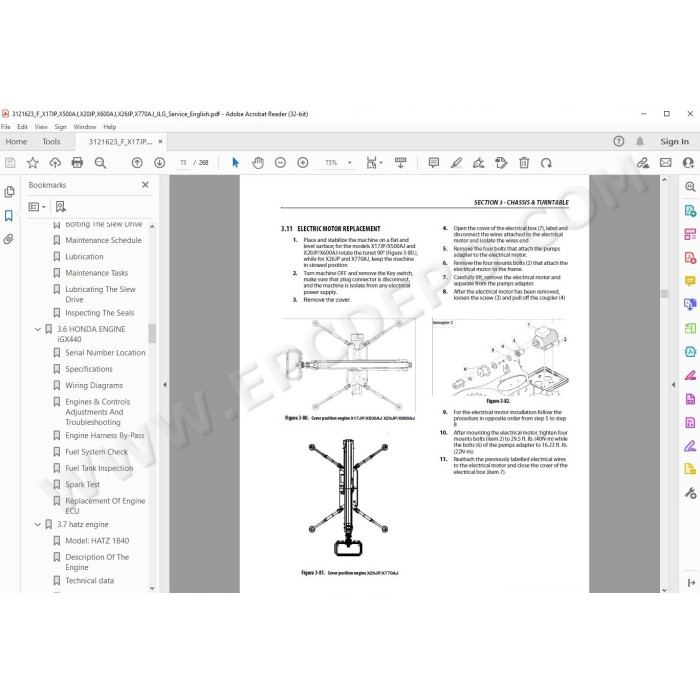The width and height of the screenshot is (700, 700).
Task: Collapse the right tools pane arrow
Action: 673,384
